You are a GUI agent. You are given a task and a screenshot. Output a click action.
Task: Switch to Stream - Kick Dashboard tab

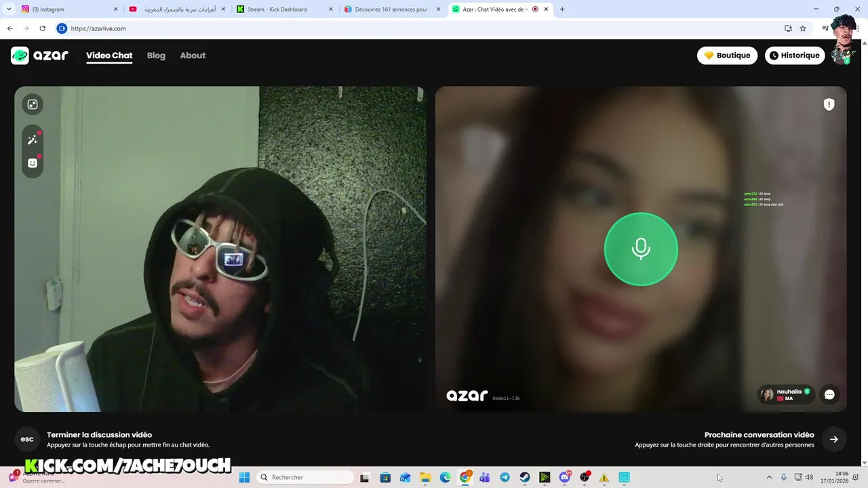pos(284,9)
